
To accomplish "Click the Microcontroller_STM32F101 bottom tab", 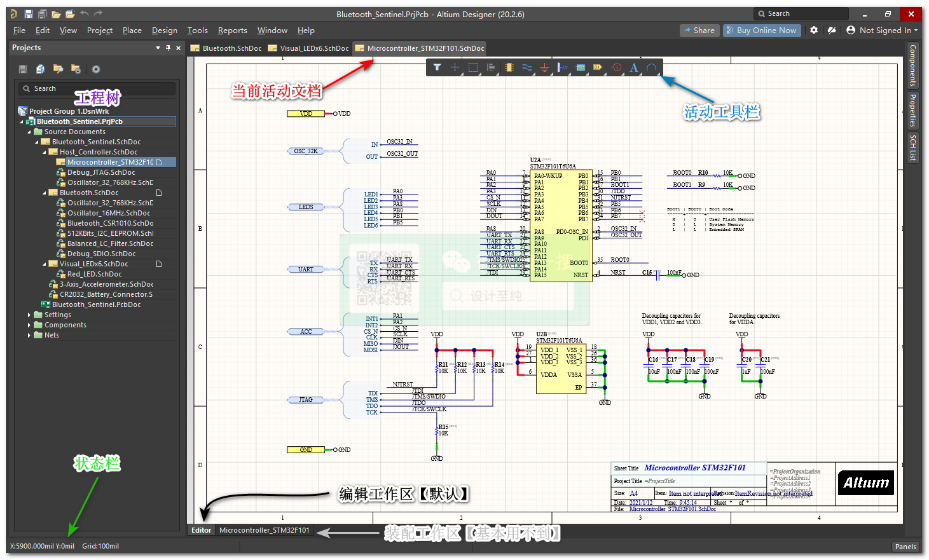I will pyautogui.click(x=265, y=530).
